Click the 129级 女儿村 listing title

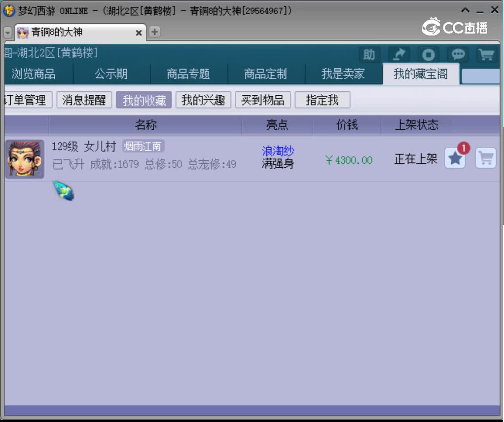tap(84, 146)
